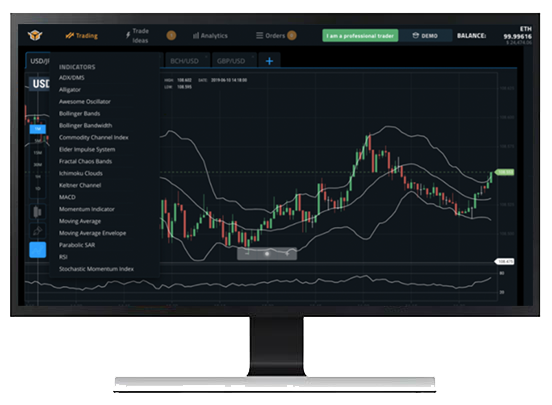Click I am a professional trader button

(360, 36)
